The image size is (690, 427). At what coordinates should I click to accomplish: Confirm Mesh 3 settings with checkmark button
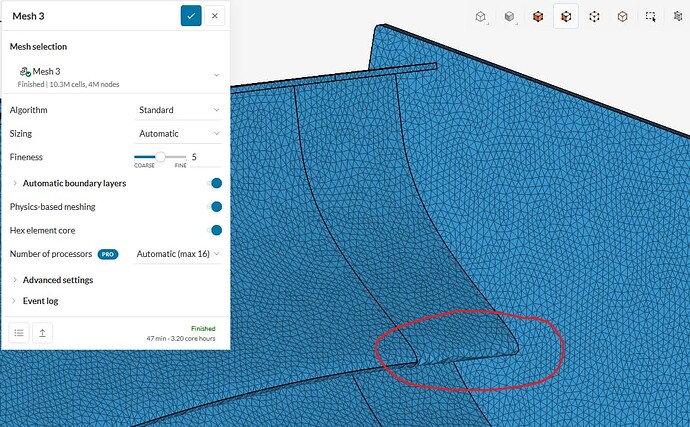[x=191, y=16]
